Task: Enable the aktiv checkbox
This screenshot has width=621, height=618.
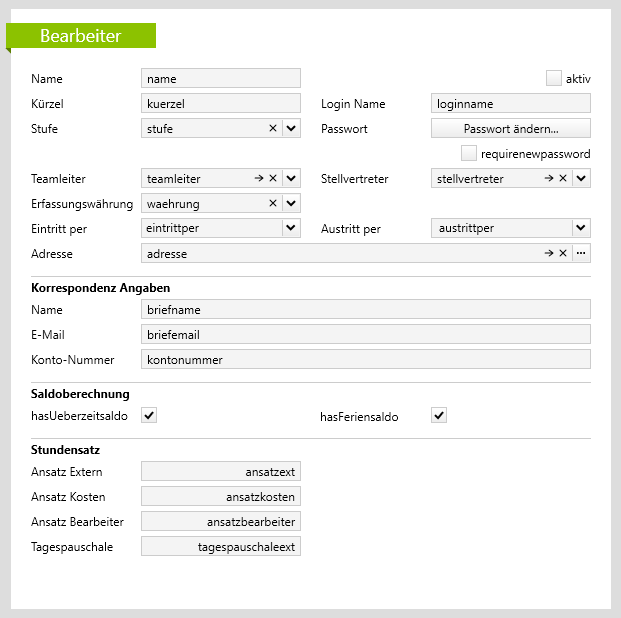Action: (x=554, y=78)
